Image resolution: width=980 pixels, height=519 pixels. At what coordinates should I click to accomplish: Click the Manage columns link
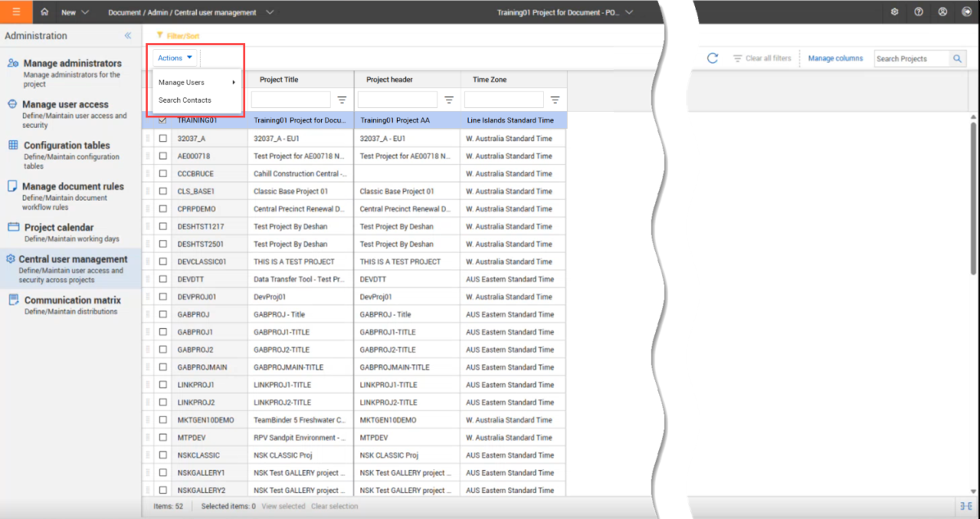835,59
